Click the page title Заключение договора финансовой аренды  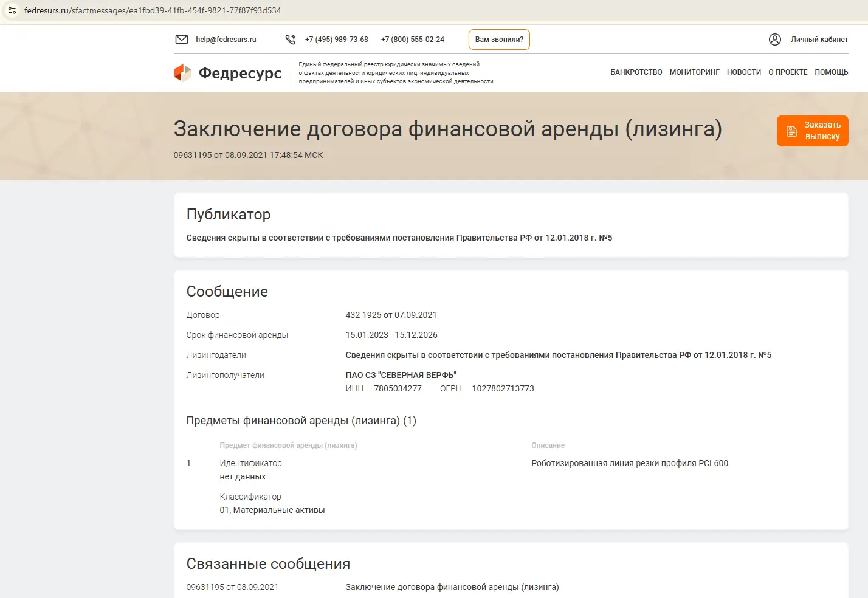(448, 129)
